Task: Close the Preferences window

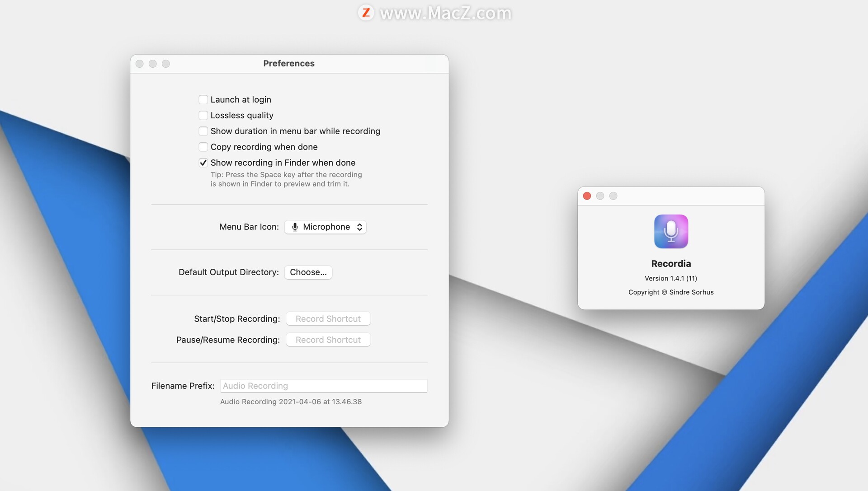Action: pyautogui.click(x=140, y=64)
